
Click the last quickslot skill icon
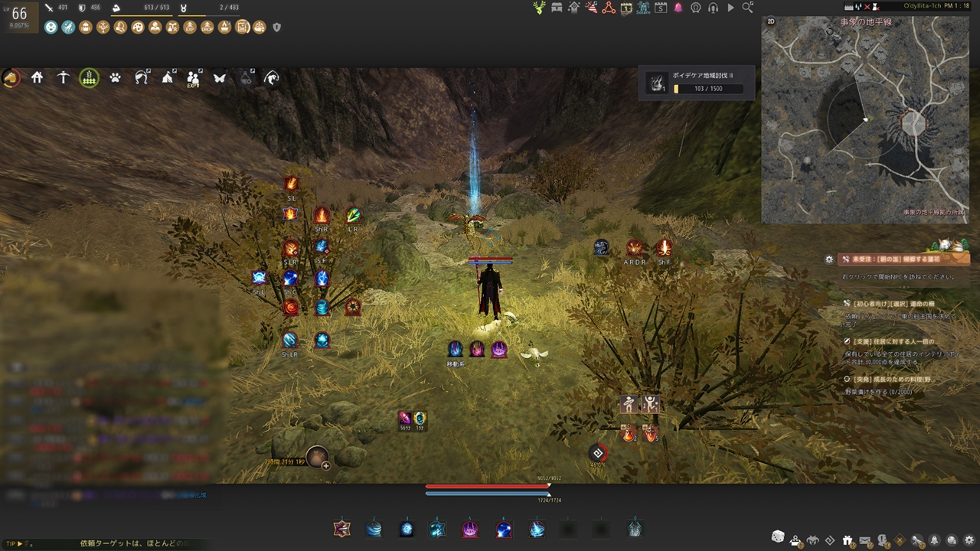(635, 528)
